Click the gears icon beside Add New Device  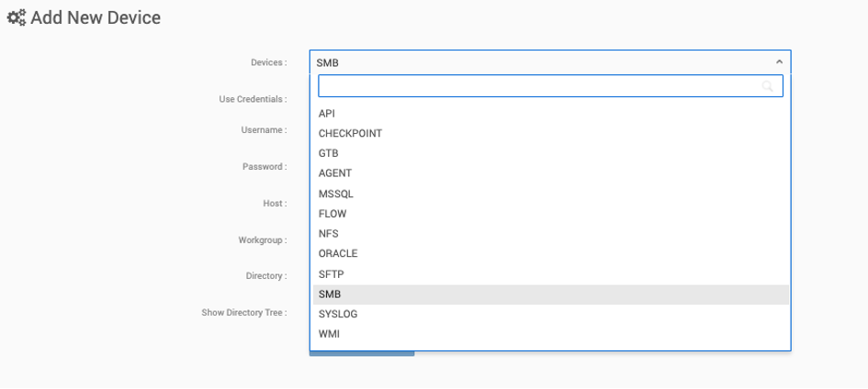tap(16, 18)
